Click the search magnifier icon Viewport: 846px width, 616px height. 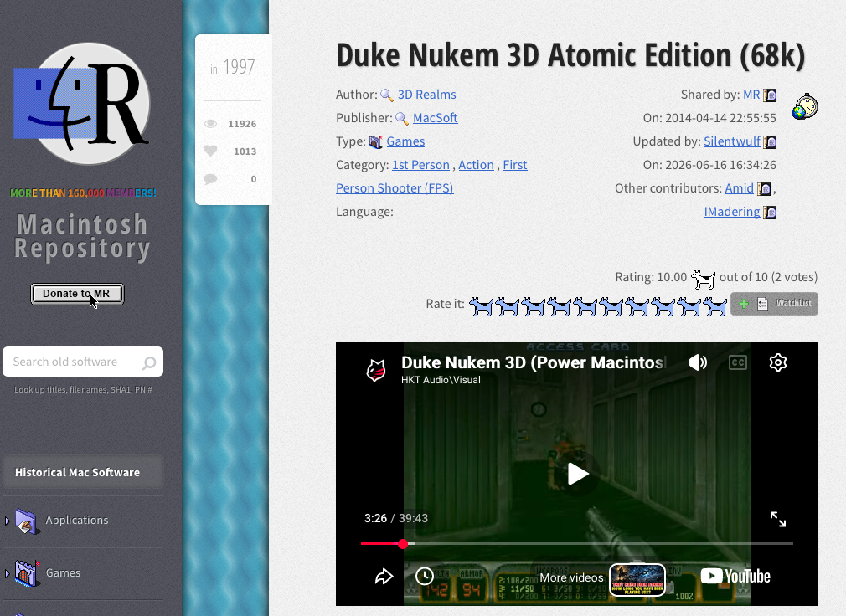pos(149,362)
